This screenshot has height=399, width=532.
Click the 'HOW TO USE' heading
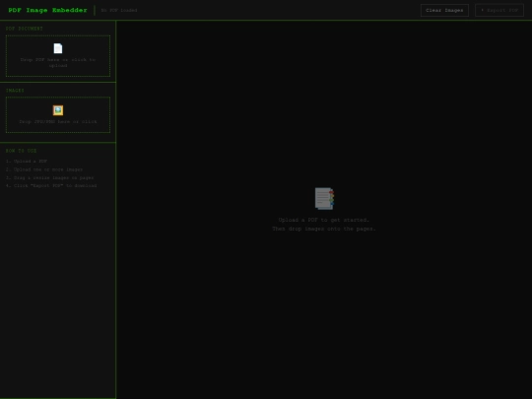[x=21, y=151]
